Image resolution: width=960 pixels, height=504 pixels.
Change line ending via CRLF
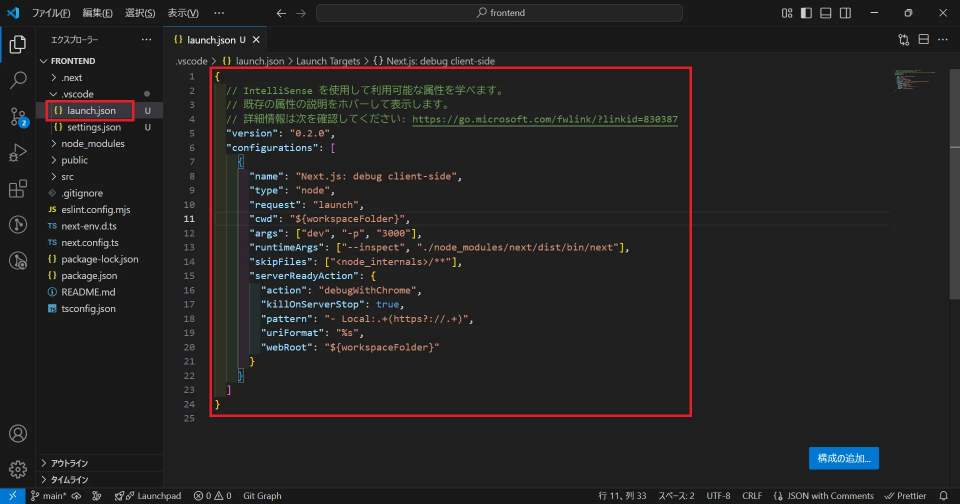pos(752,496)
